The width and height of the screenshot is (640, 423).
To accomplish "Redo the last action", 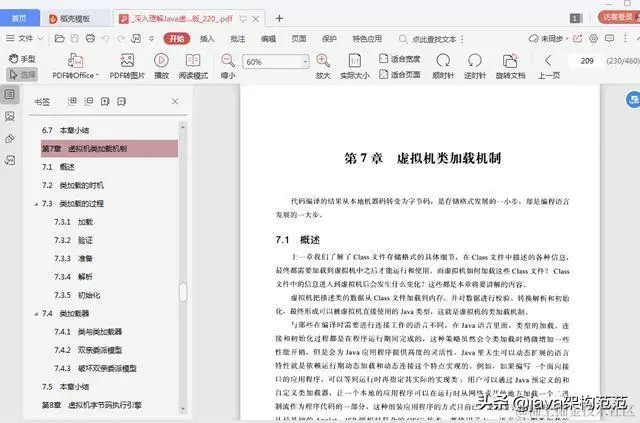I will (x=121, y=38).
